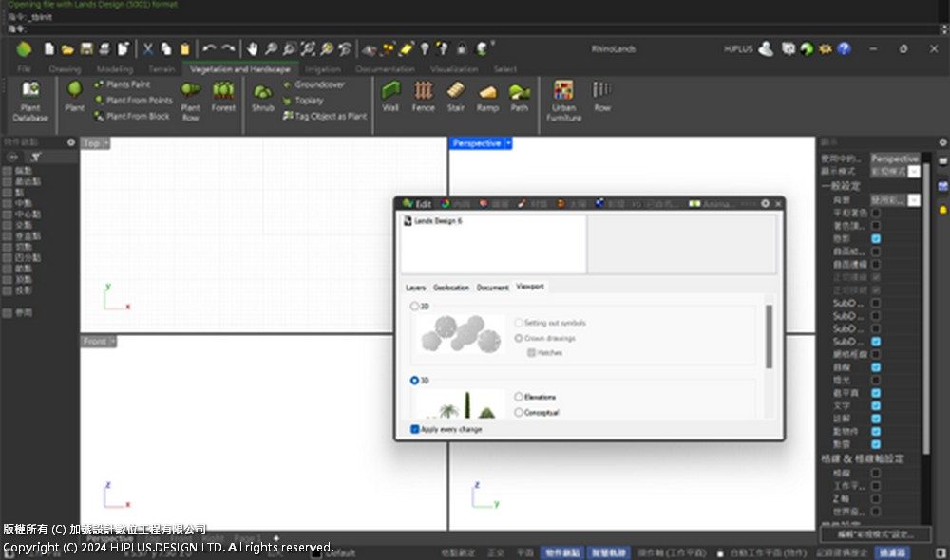This screenshot has height=560, width=950.
Task: Select the 2D radio option
Action: point(415,307)
